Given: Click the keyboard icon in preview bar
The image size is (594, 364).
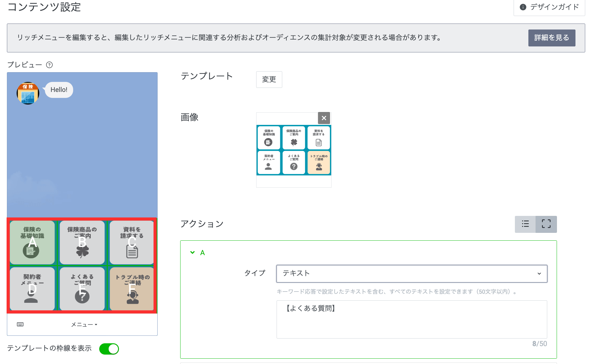Looking at the screenshot, I should click(x=20, y=324).
